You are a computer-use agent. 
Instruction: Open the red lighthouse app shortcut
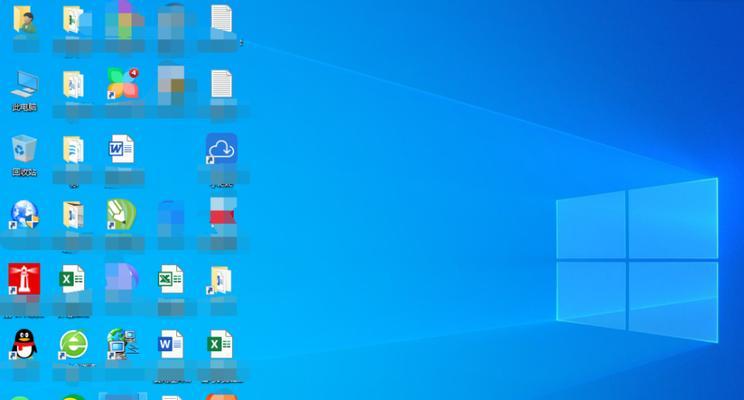coord(24,279)
